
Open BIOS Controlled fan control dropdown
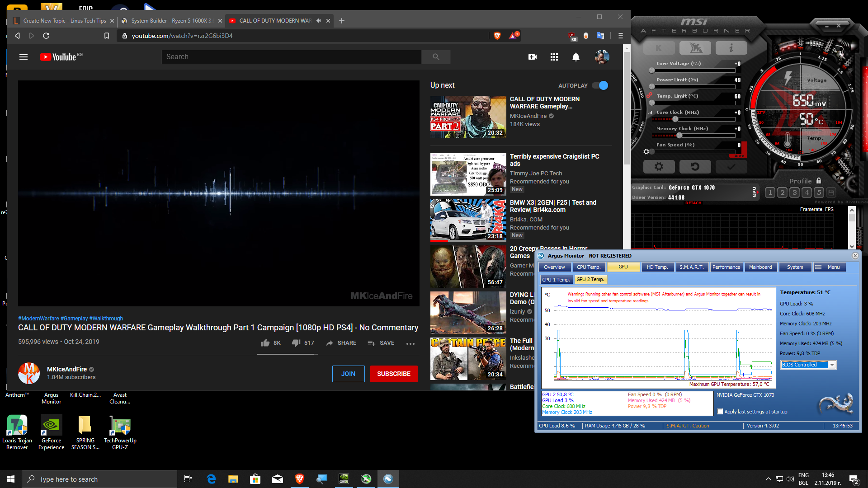pos(808,365)
